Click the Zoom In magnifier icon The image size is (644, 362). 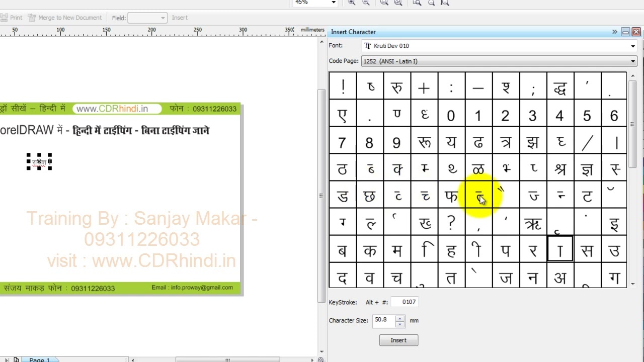coord(352,3)
